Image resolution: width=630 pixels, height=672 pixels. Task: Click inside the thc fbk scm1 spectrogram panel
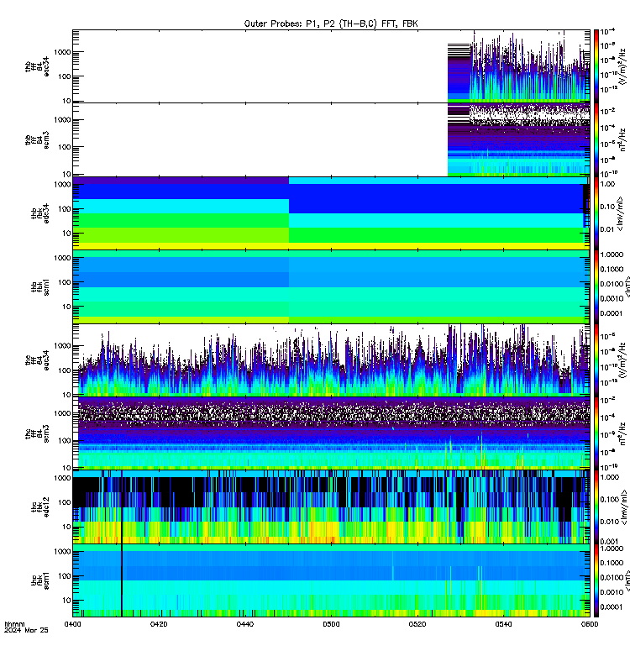click(x=331, y=580)
